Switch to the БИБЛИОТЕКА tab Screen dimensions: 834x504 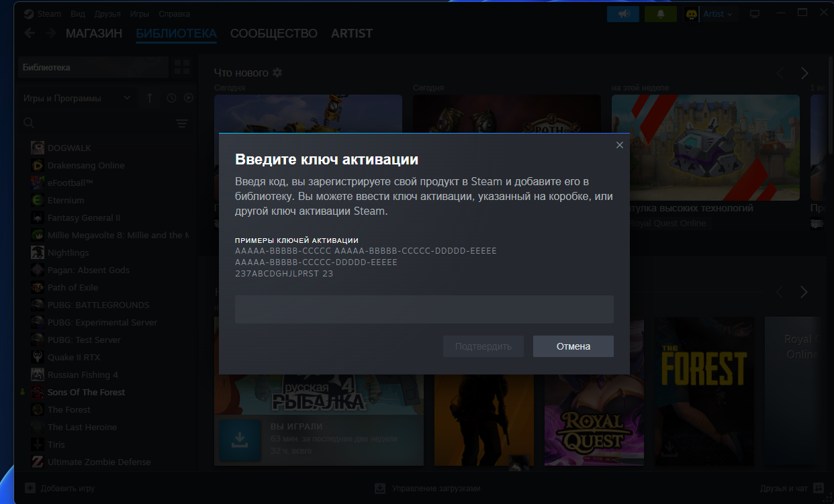pos(176,34)
